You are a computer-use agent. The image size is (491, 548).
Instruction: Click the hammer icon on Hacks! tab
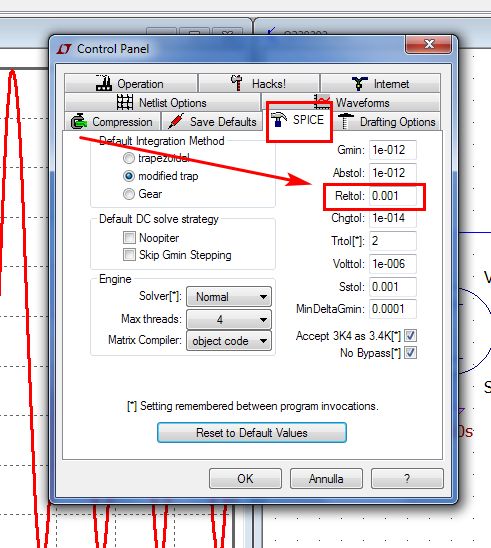pyautogui.click(x=237, y=83)
